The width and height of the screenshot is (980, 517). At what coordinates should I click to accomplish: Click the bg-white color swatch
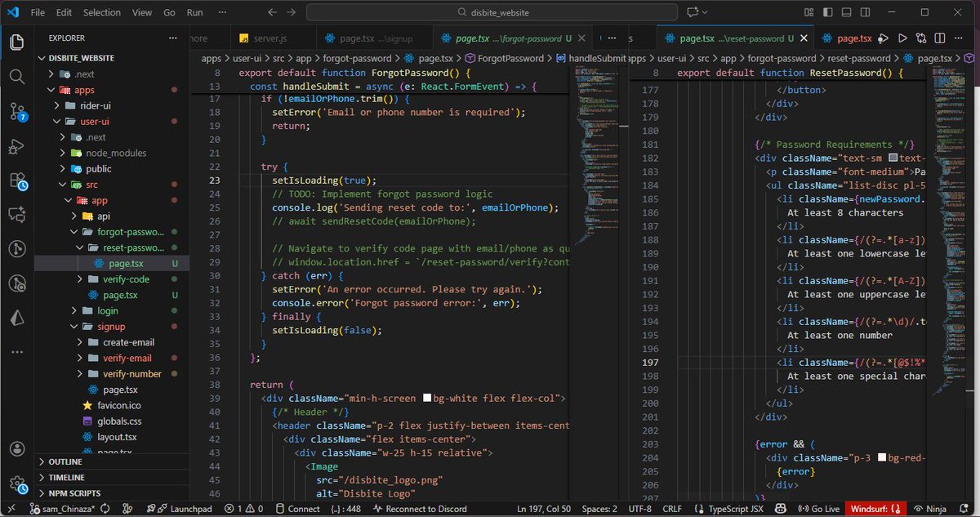(426, 399)
